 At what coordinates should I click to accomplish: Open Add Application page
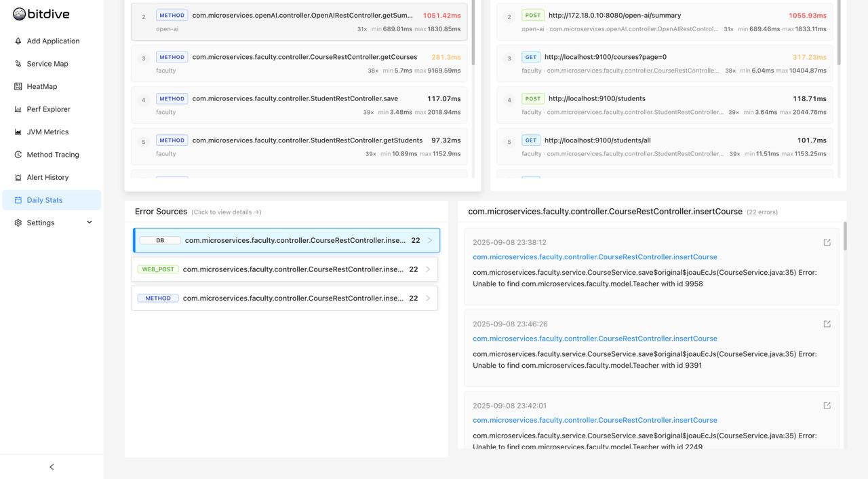coord(52,41)
